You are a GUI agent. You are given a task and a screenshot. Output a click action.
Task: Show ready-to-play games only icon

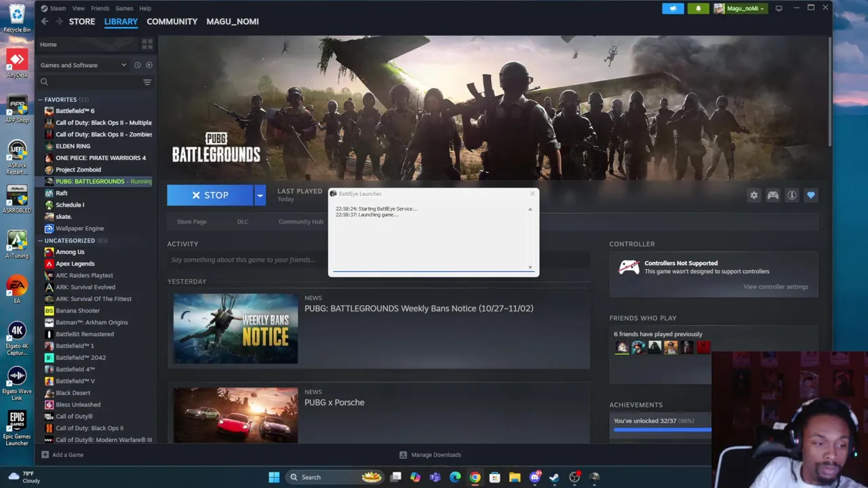pyautogui.click(x=149, y=65)
